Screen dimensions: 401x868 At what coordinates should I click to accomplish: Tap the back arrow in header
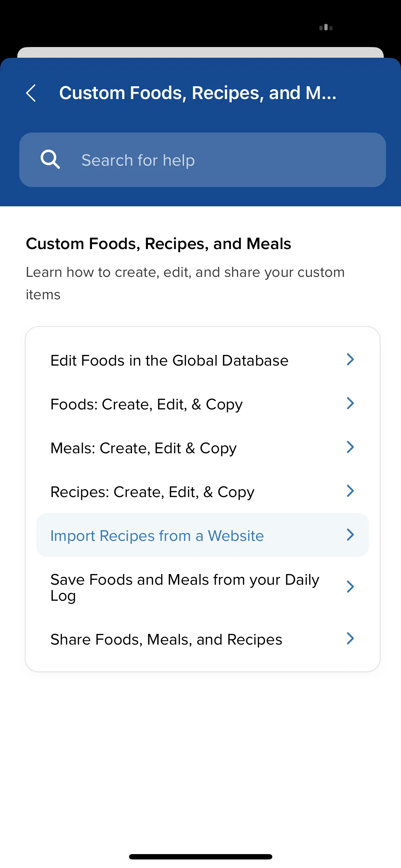[31, 93]
